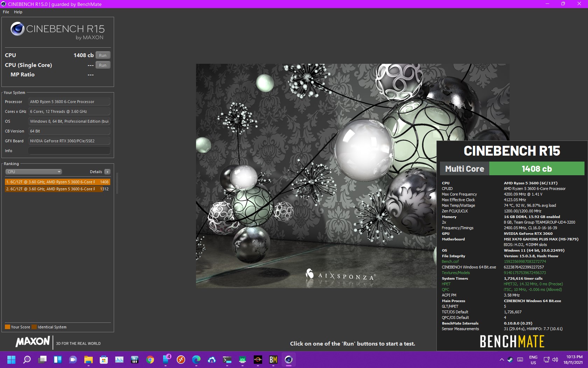Click the 'Your Score' legend swatch
This screenshot has width=588, height=368.
tap(7, 327)
